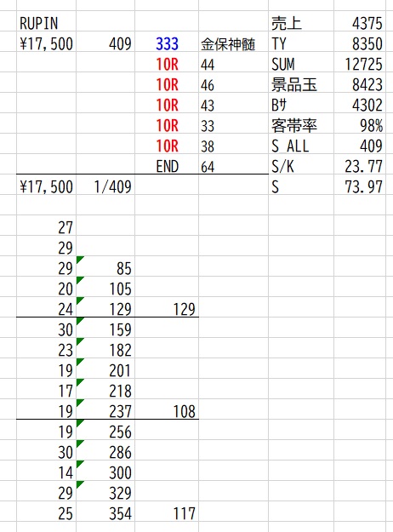Image resolution: width=393 pixels, height=532 pixels.
Task: Click the 4375 sales value cell
Action: click(x=360, y=24)
